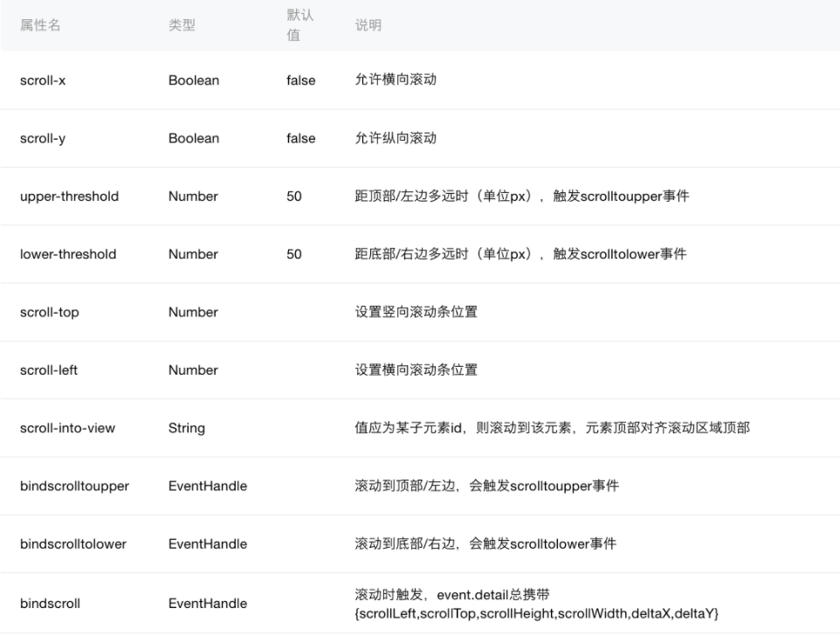Click the default value 50 for upper-threshold

pos(294,197)
